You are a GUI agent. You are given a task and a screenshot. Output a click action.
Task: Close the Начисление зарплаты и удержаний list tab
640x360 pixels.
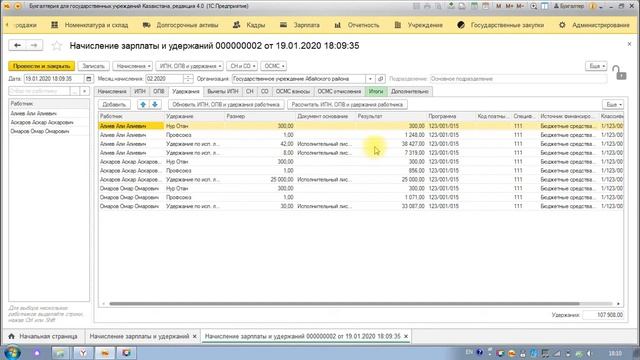pyautogui.click(x=194, y=336)
